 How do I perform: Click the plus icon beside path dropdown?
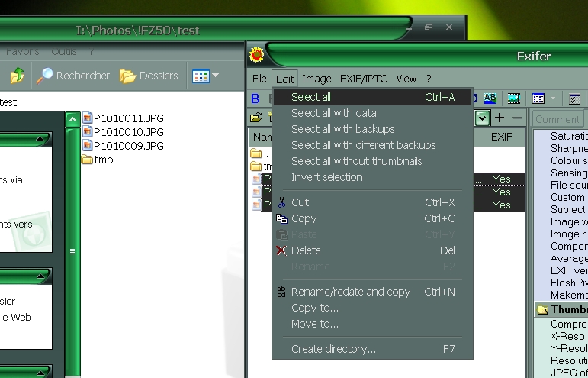coord(500,118)
